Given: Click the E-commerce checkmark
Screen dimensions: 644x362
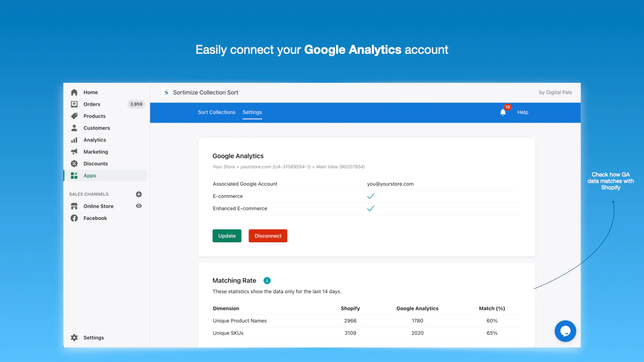Looking at the screenshot, I should [x=371, y=196].
